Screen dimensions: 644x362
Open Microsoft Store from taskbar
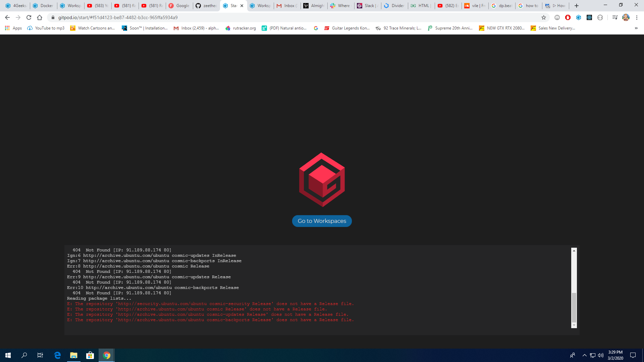click(90, 355)
